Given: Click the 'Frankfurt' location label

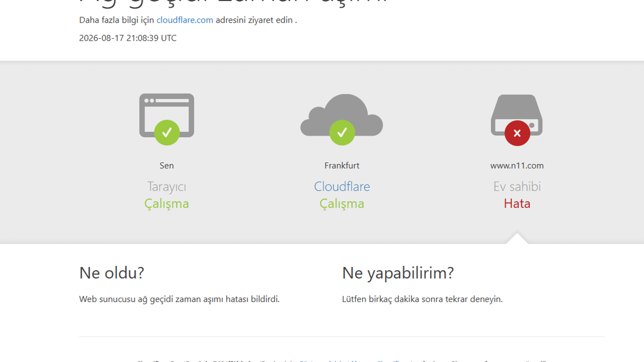Looking at the screenshot, I should point(342,165).
